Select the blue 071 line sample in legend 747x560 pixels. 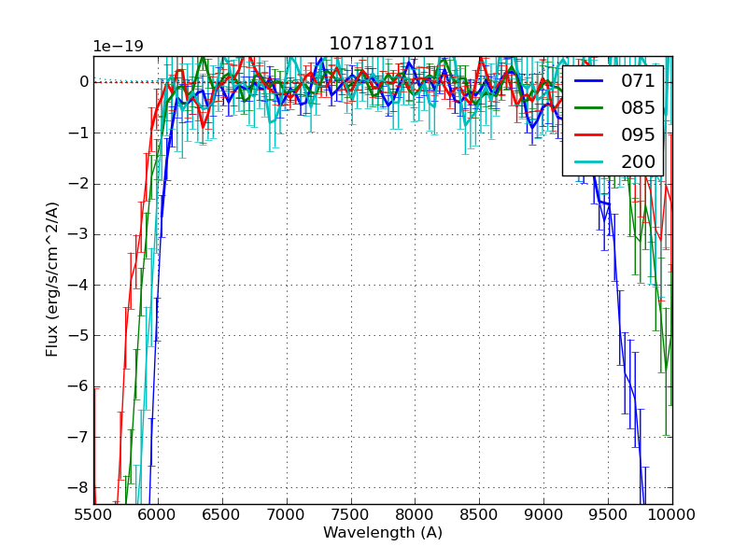tap(591, 79)
